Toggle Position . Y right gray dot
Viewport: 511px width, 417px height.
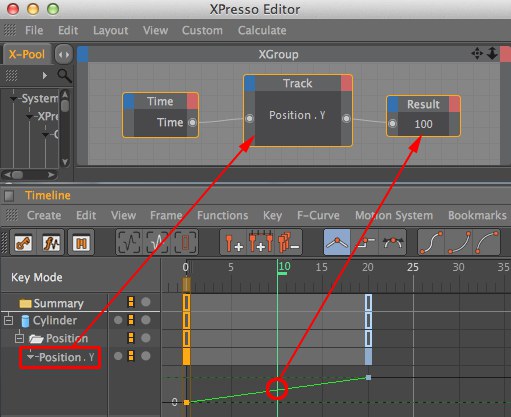click(146, 356)
